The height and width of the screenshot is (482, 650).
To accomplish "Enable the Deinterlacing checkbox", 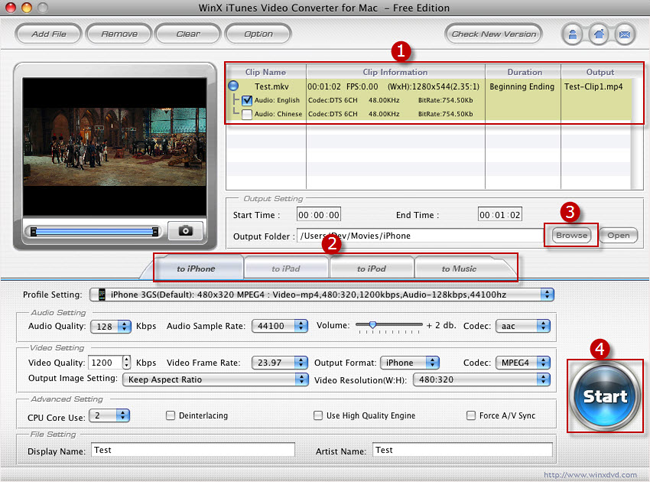I will tap(170, 415).
